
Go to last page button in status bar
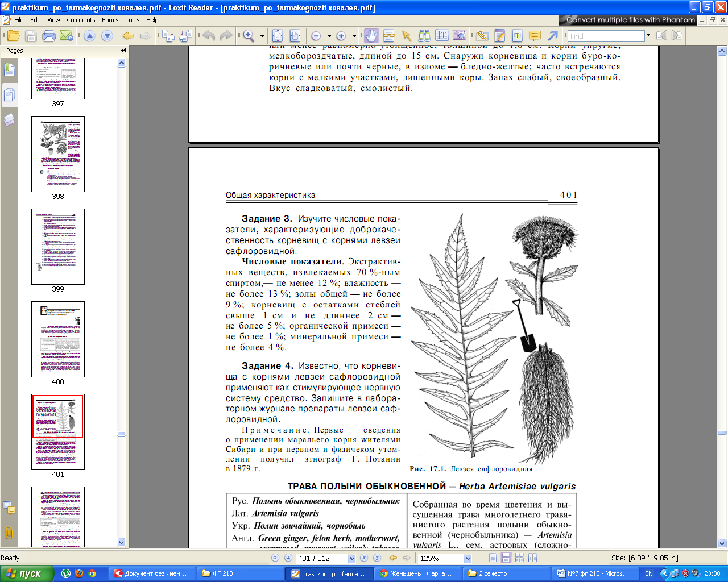click(377, 558)
